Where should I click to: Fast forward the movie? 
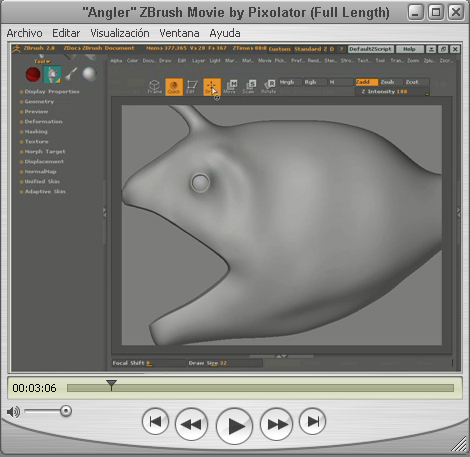click(276, 424)
